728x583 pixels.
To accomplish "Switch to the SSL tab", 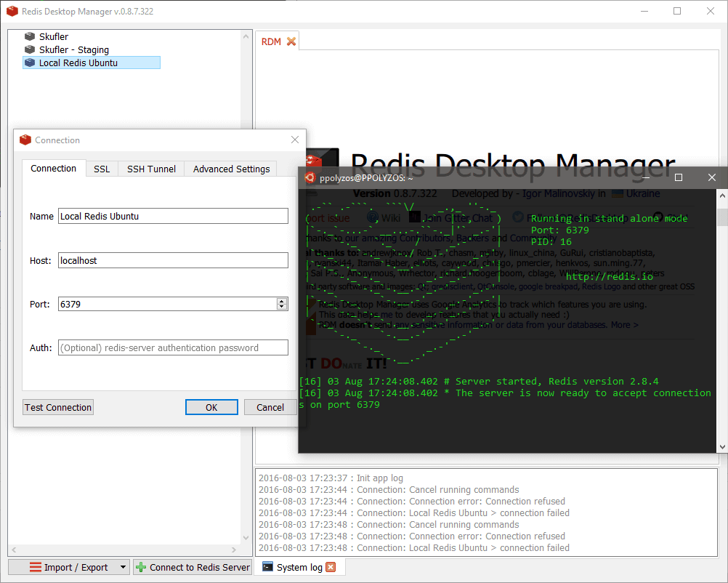I will (x=101, y=169).
